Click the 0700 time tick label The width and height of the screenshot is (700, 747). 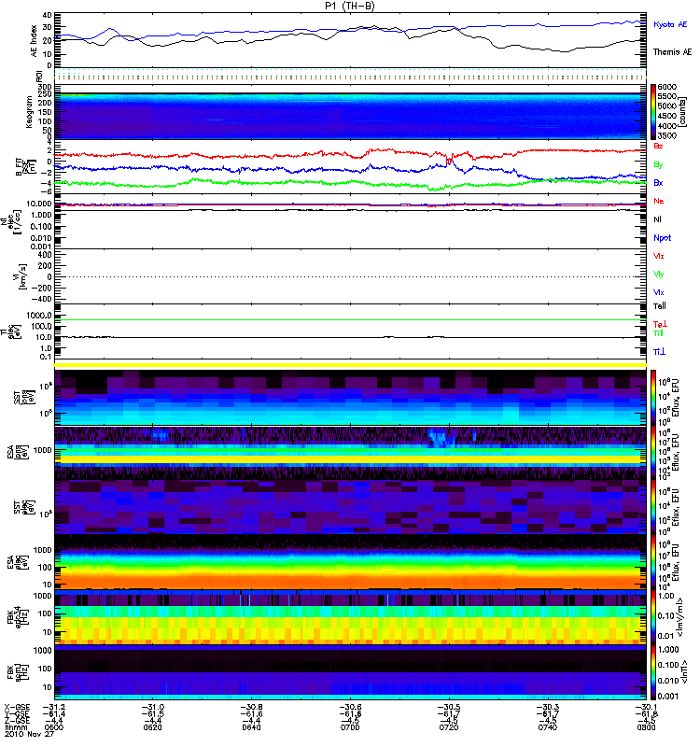350,727
